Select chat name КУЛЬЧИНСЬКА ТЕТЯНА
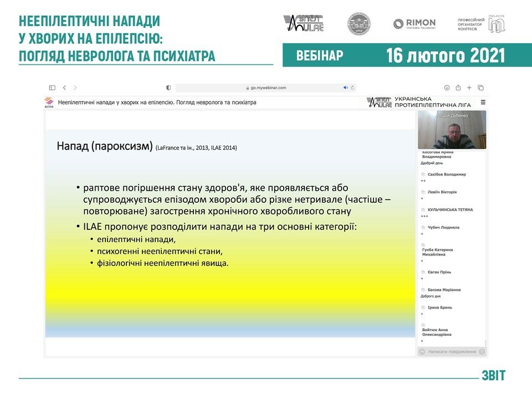The height and width of the screenshot is (399, 532). (x=450, y=209)
